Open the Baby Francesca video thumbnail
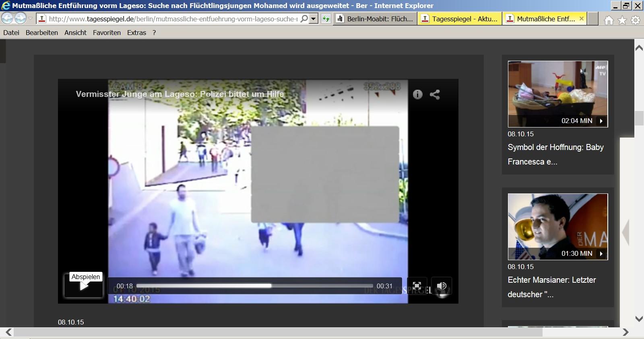The image size is (644, 339). click(x=558, y=94)
